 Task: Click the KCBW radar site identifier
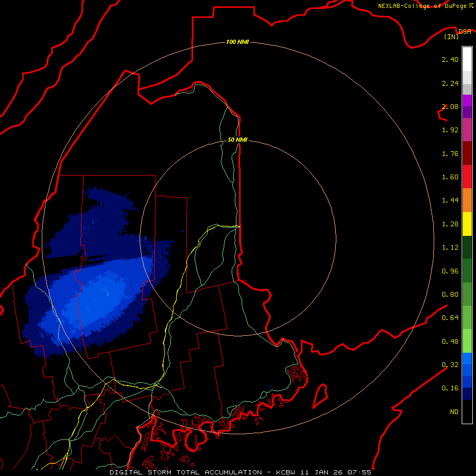click(286, 472)
